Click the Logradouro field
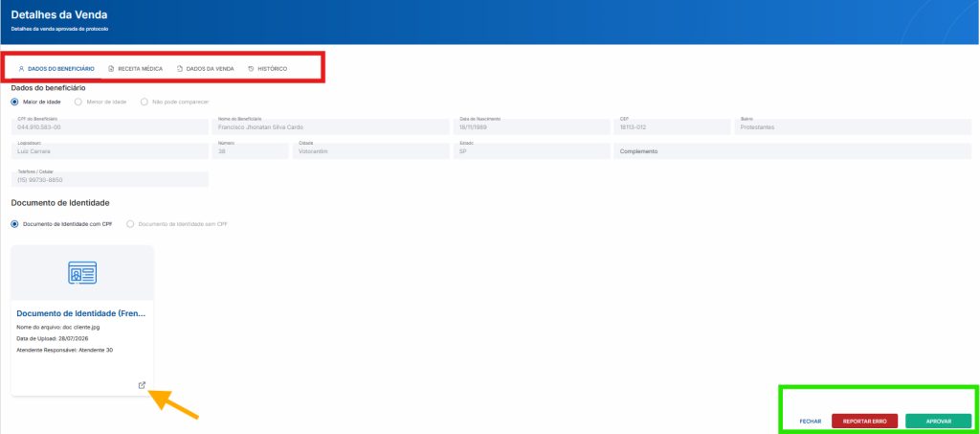Viewport: 980px width, 434px height. coord(110,151)
